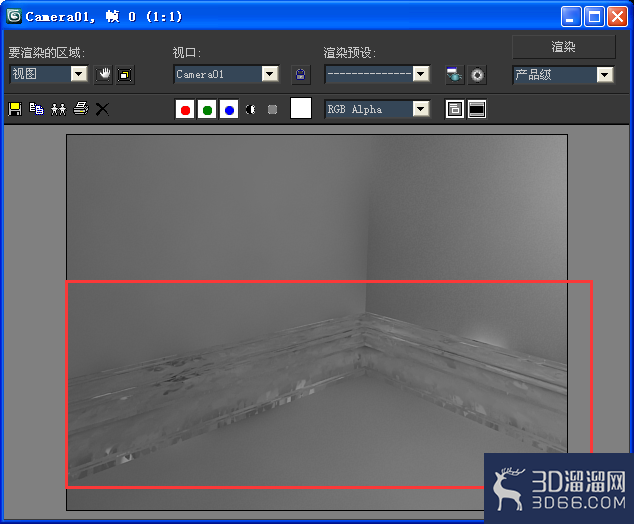Open the 产品级 production mode dropdown
Image resolution: width=634 pixels, height=524 pixels.
(x=563, y=74)
